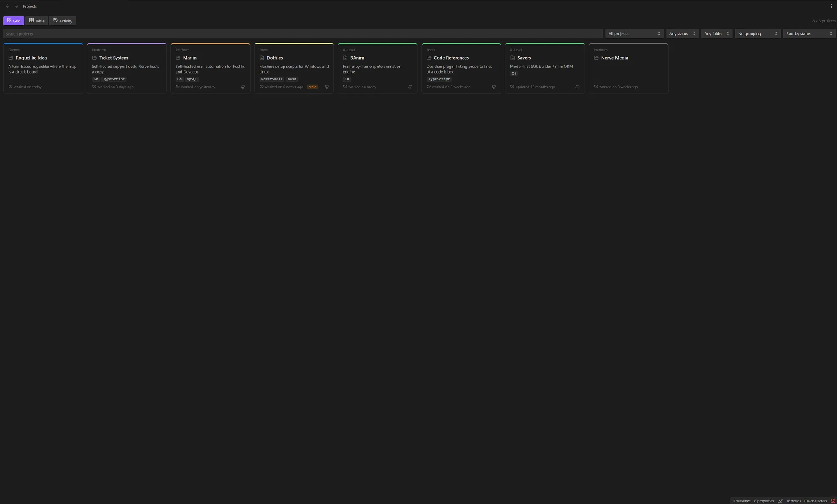837x504 pixels.
Task: Click 'updated 12 months ago' on Savers card
Action: [535, 87]
